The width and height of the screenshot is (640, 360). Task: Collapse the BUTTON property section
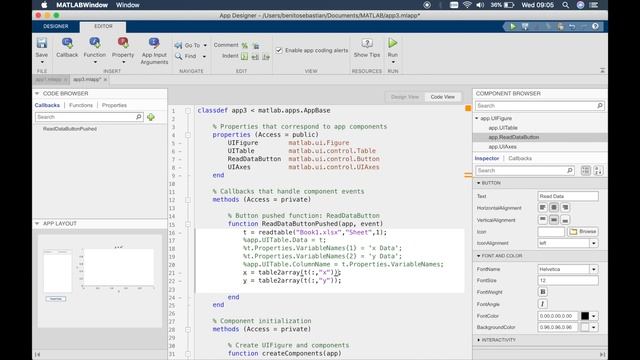coord(478,183)
